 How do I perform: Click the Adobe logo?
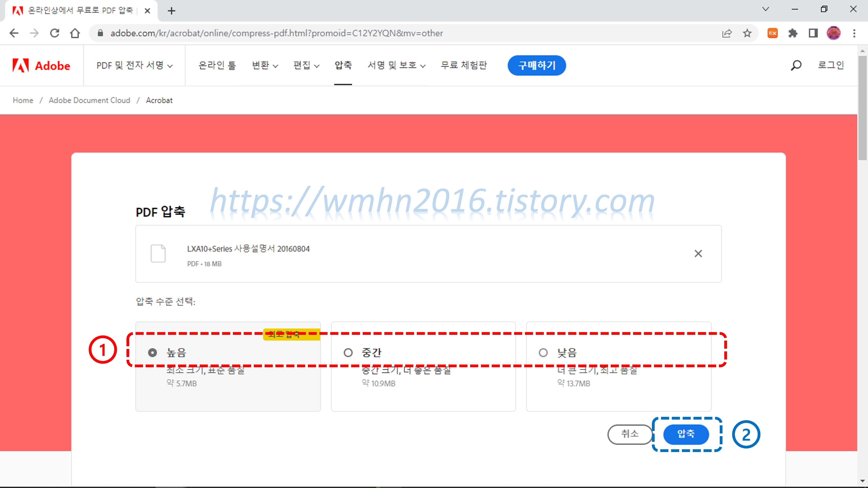[41, 65]
